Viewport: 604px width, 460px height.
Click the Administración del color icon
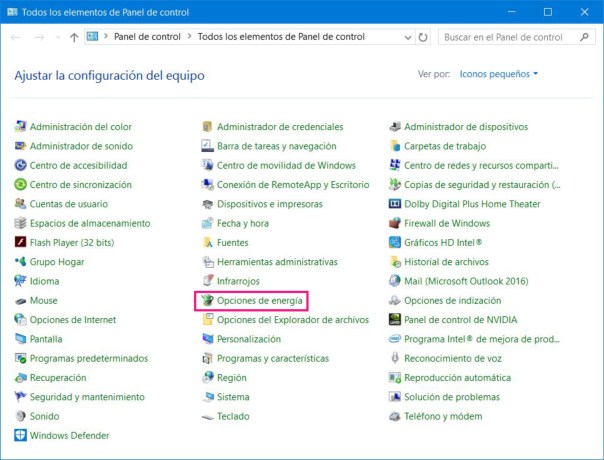[20, 126]
